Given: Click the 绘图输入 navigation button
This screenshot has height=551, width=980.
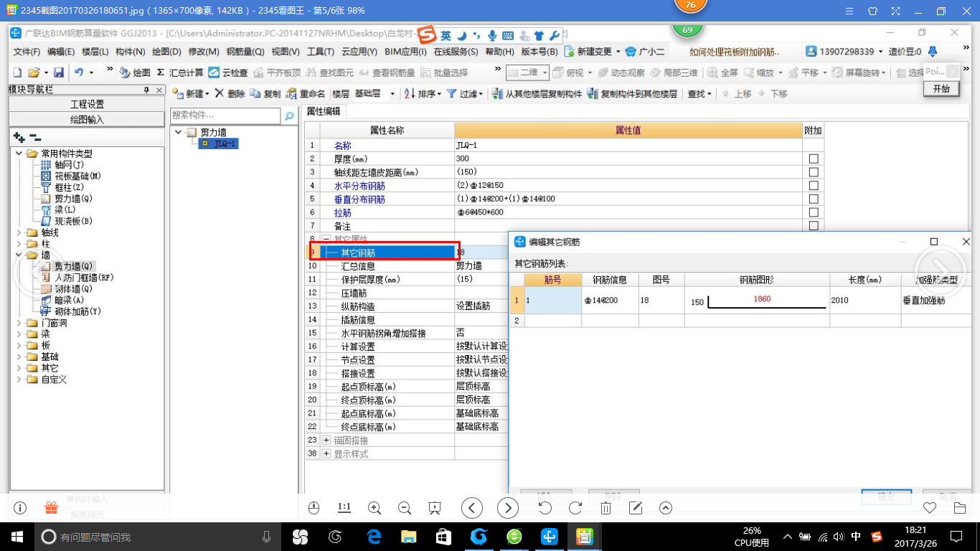Looking at the screenshot, I should 87,120.
